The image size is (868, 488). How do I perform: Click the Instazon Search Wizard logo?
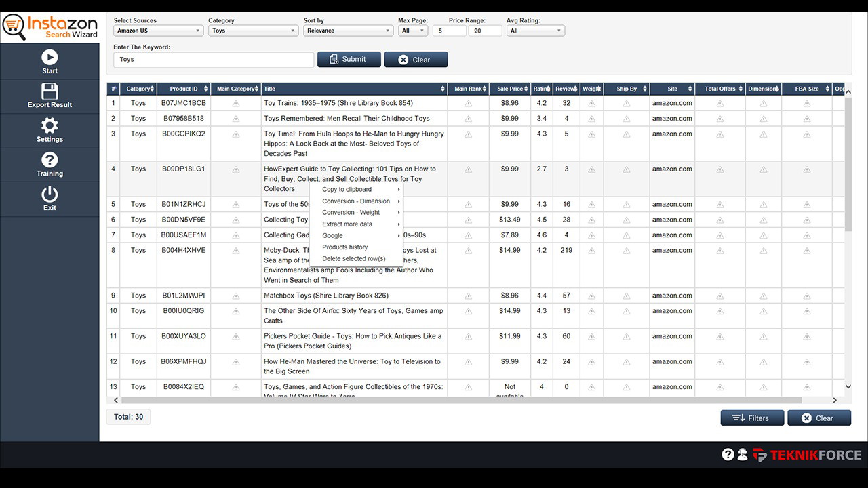click(51, 26)
